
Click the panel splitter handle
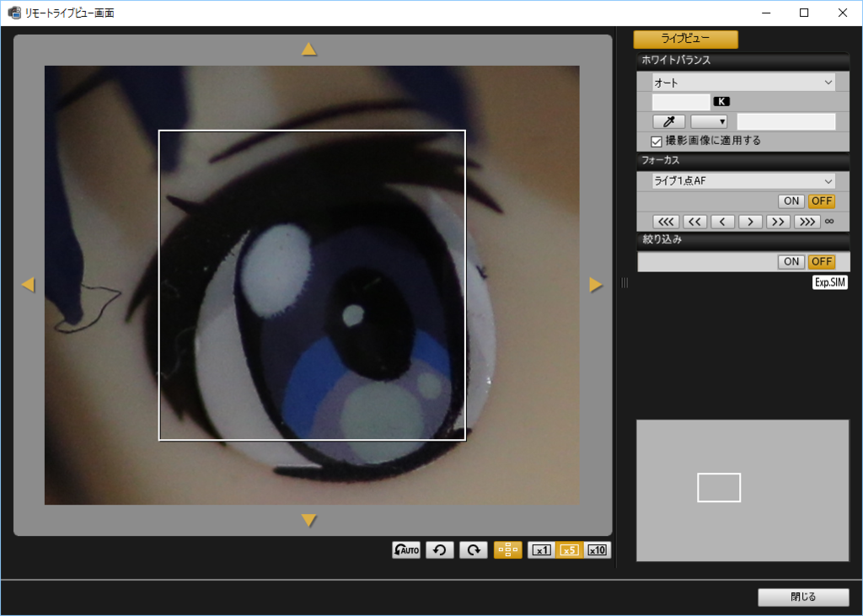[624, 282]
